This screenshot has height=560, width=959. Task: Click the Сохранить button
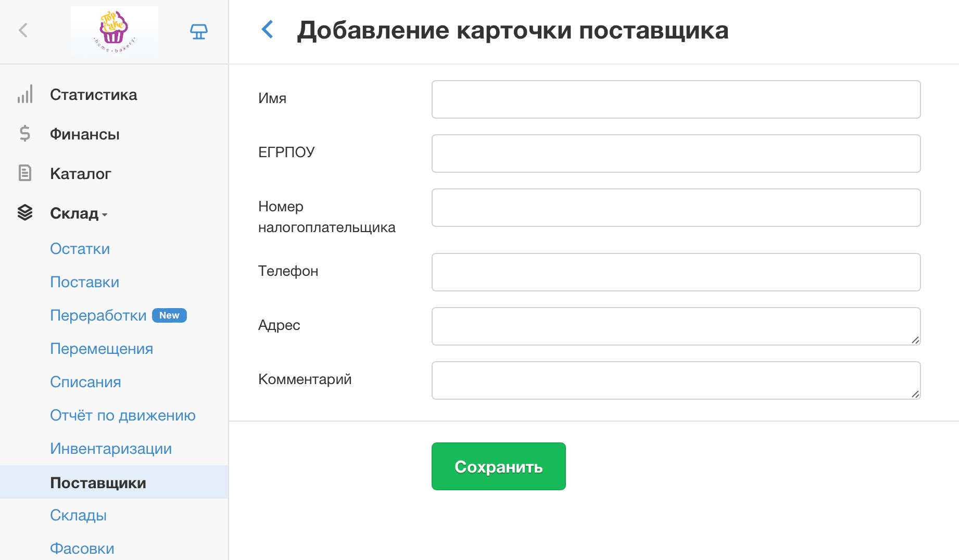click(498, 466)
